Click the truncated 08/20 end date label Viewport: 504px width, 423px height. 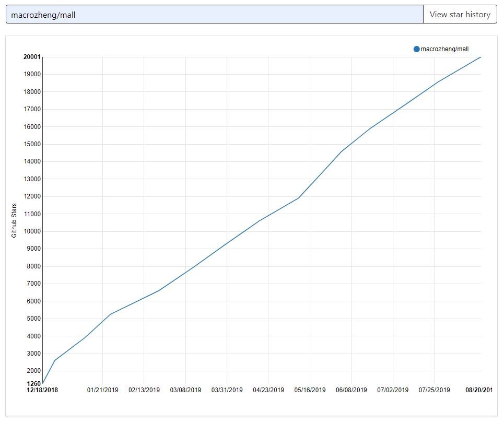(x=478, y=390)
